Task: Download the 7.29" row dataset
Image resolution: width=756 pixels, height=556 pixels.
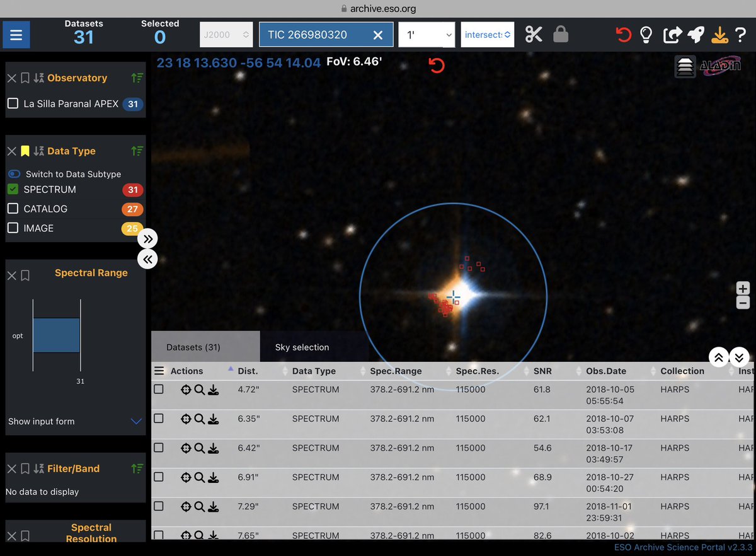Action: (214, 506)
